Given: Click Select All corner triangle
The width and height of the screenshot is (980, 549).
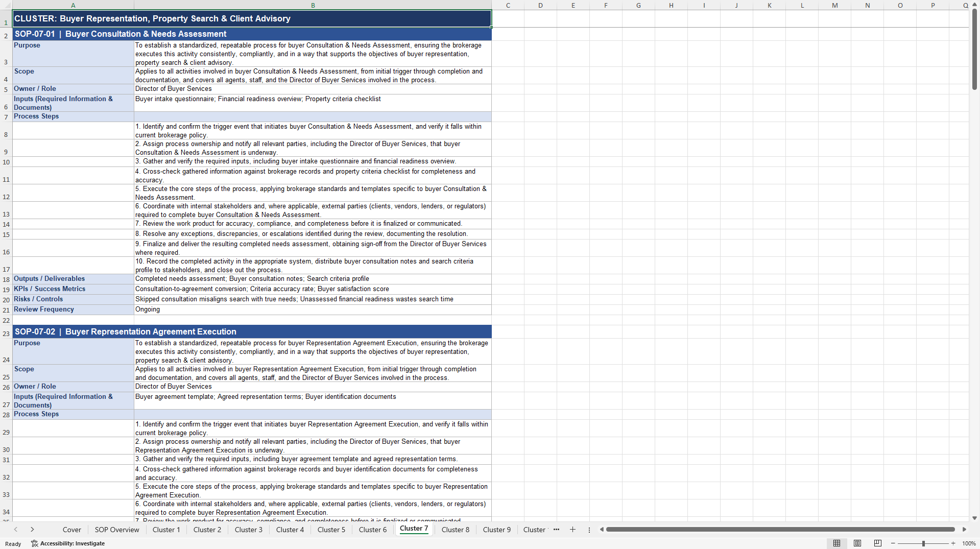Looking at the screenshot, I should 6,5.
